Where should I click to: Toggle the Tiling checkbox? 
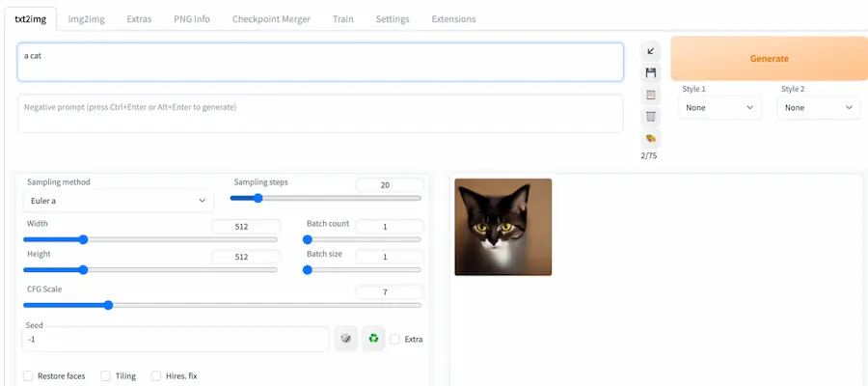(106, 376)
